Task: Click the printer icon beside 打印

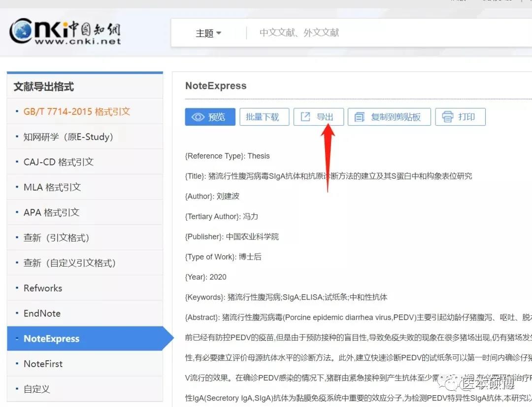Action: [x=447, y=117]
